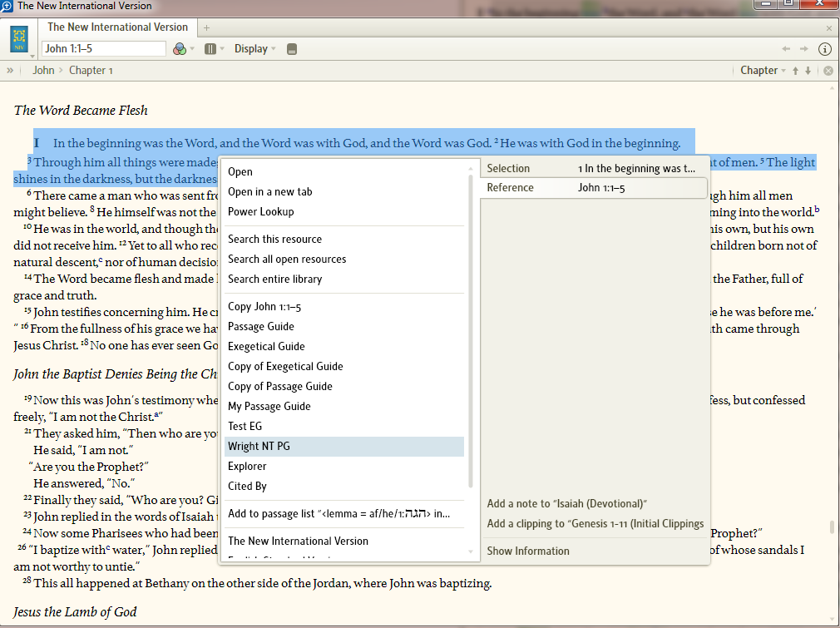
Task: Select The New International Version menu entry
Action: click(x=344, y=541)
